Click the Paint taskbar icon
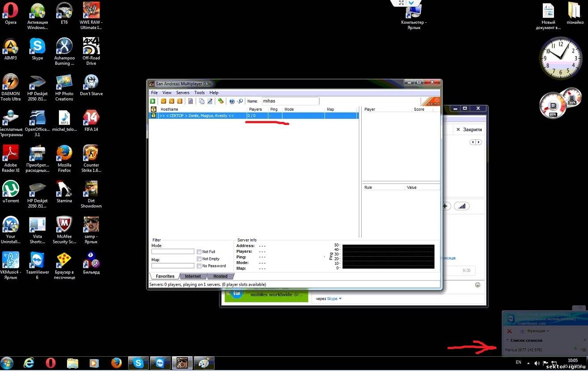 click(x=204, y=363)
